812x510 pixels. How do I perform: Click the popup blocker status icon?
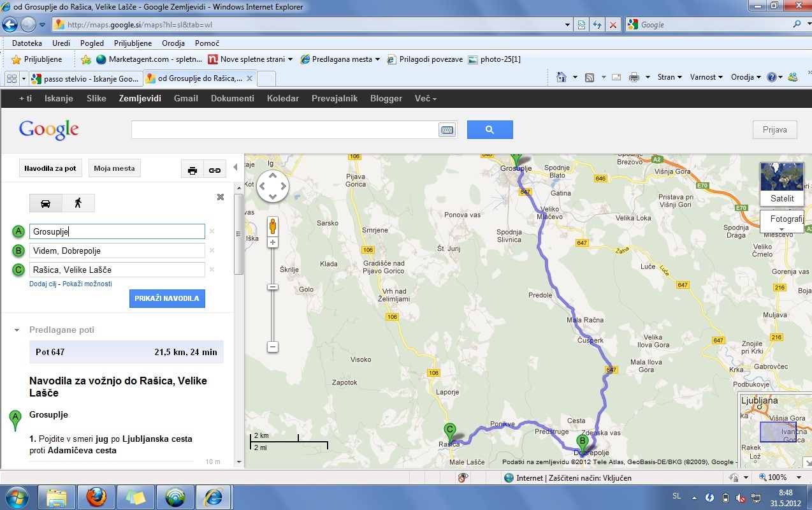pyautogui.click(x=463, y=477)
